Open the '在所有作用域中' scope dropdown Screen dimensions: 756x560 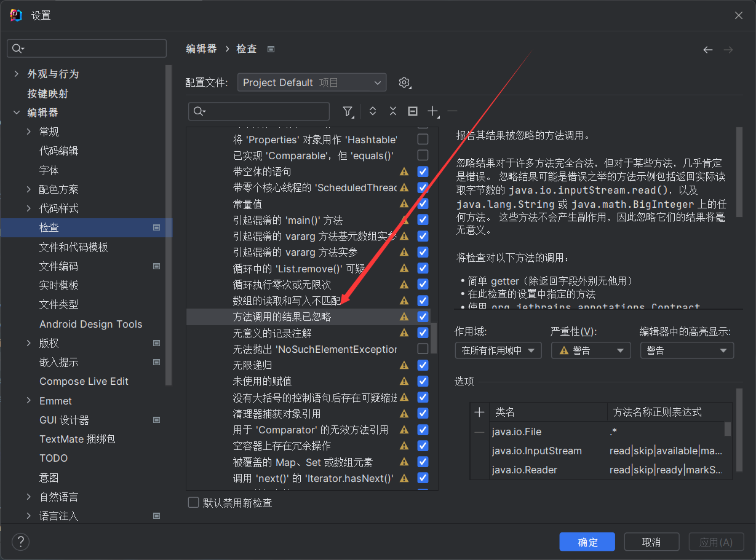(498, 350)
